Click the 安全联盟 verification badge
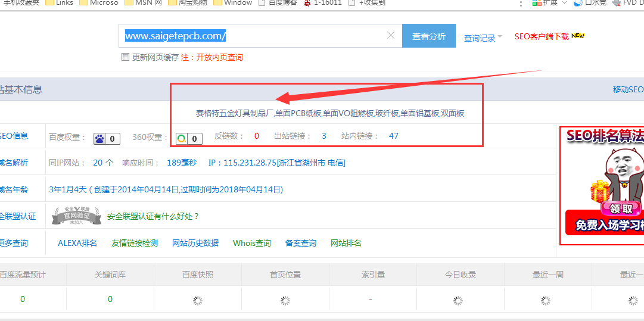 tap(76, 216)
